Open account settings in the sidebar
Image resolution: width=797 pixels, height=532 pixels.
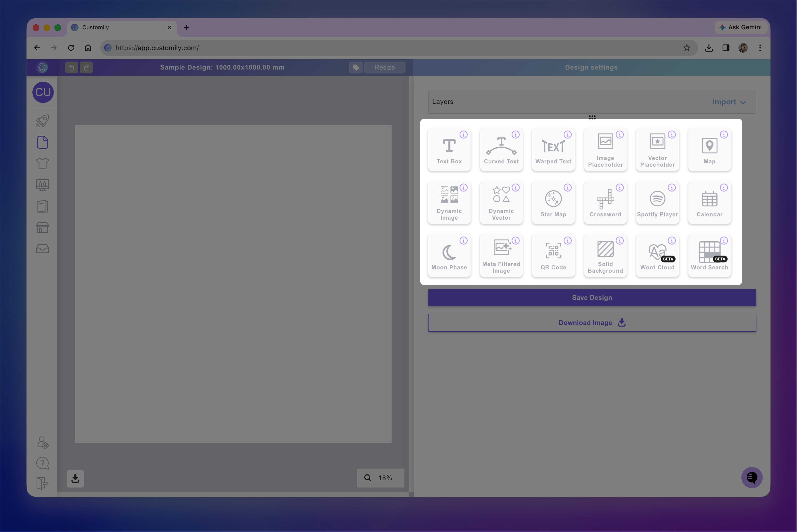point(43,443)
